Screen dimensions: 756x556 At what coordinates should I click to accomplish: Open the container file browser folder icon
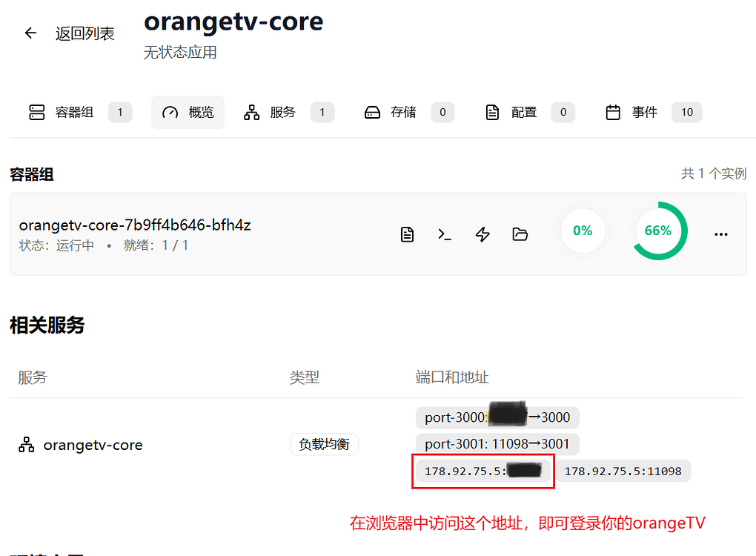520,234
